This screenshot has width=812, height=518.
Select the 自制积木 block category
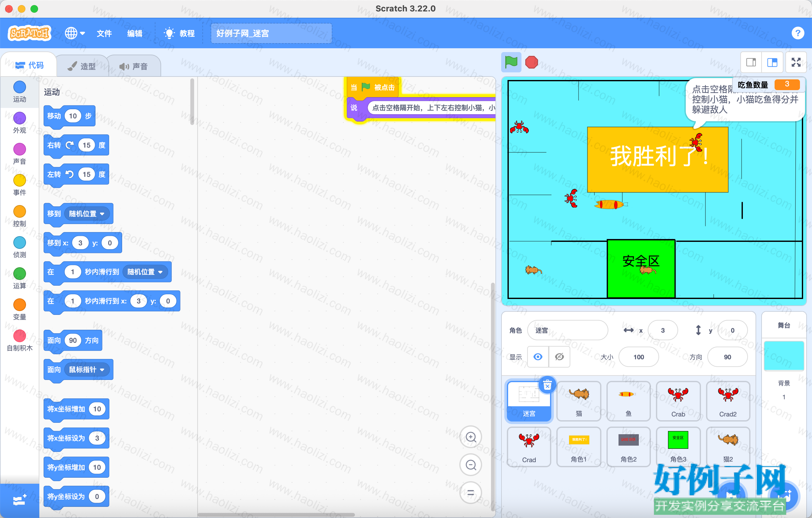coord(20,340)
